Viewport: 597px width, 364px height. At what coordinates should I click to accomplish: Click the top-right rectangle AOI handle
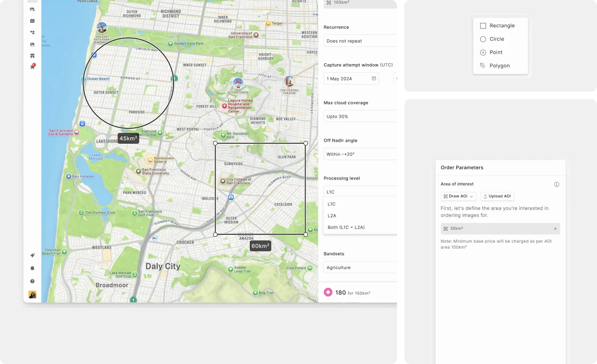pyautogui.click(x=305, y=143)
